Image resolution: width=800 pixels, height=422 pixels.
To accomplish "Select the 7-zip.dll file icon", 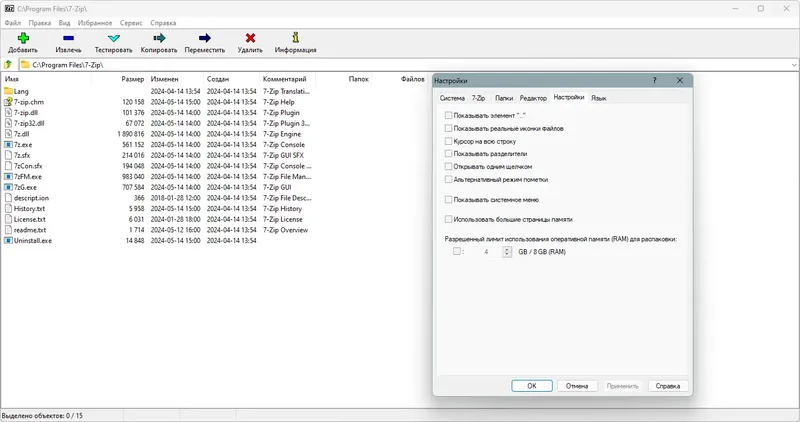I will click(x=8, y=112).
